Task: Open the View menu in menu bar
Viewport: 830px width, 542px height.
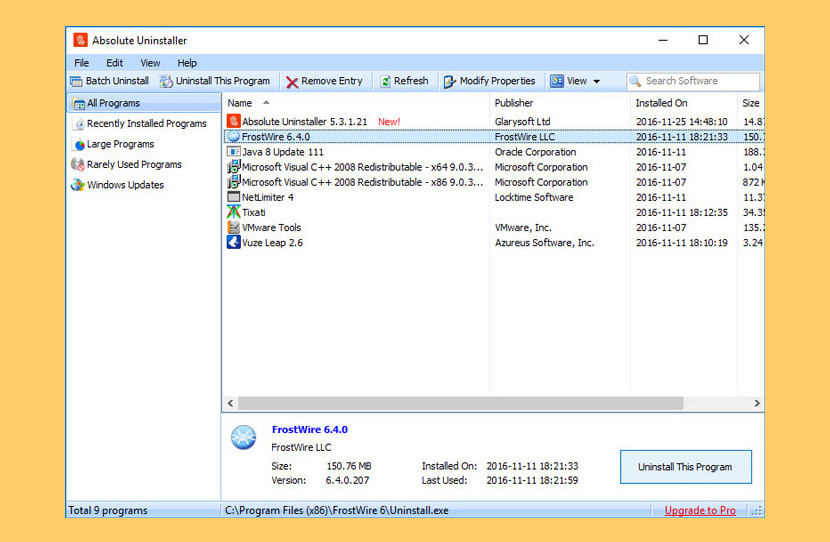Action: [150, 63]
